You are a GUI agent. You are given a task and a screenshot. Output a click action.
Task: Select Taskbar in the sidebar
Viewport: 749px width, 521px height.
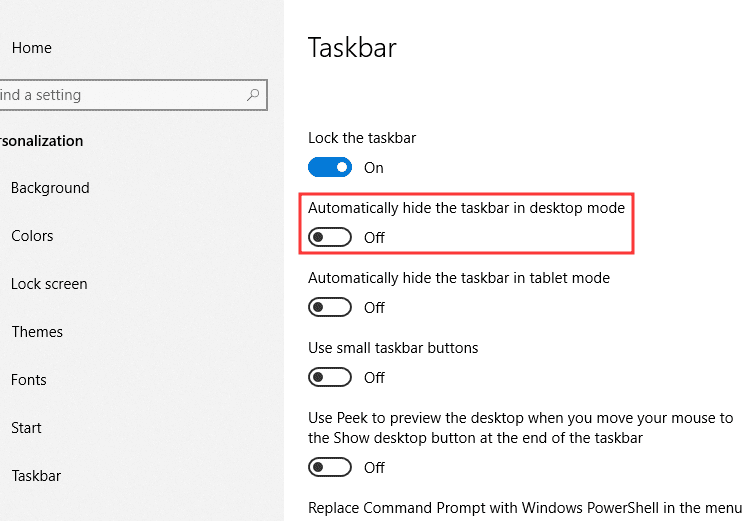click(x=36, y=476)
